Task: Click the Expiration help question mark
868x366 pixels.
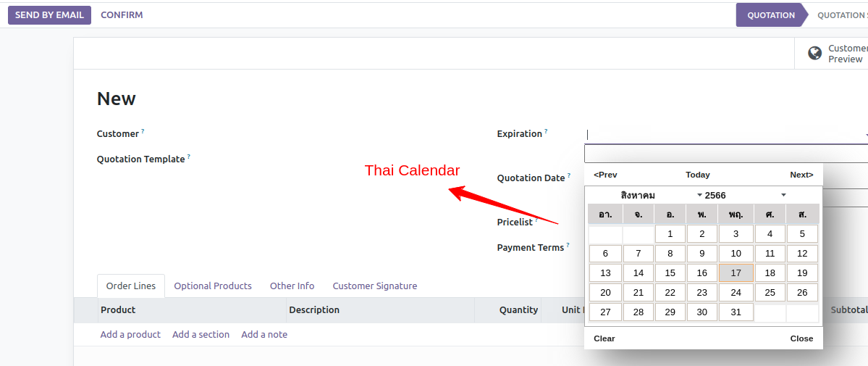Action: [x=546, y=131]
